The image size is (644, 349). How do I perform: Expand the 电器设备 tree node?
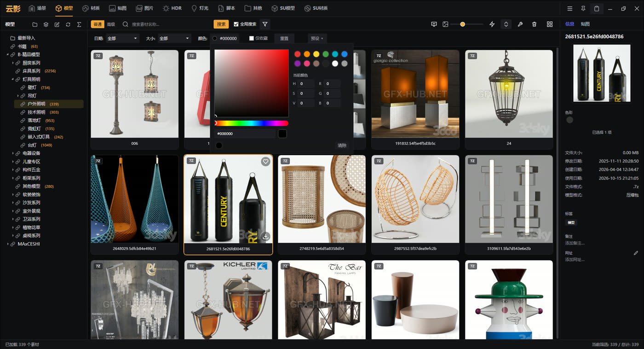(13, 153)
